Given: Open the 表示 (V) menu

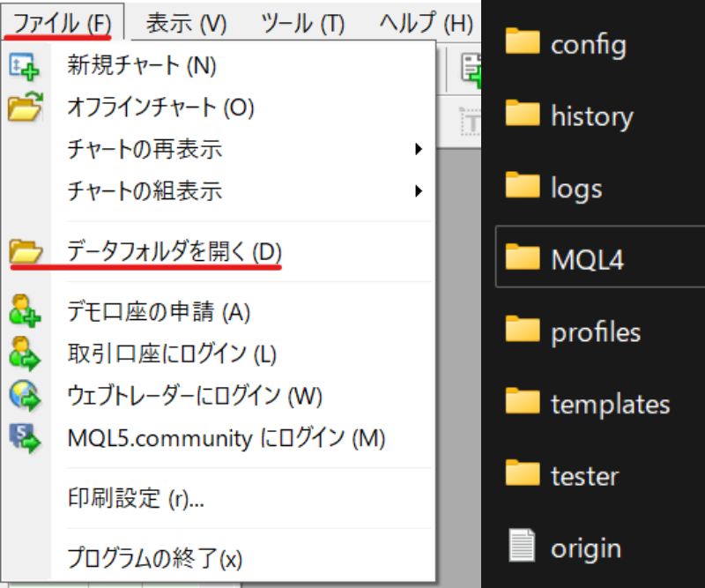Looking at the screenshot, I should click(x=186, y=22).
